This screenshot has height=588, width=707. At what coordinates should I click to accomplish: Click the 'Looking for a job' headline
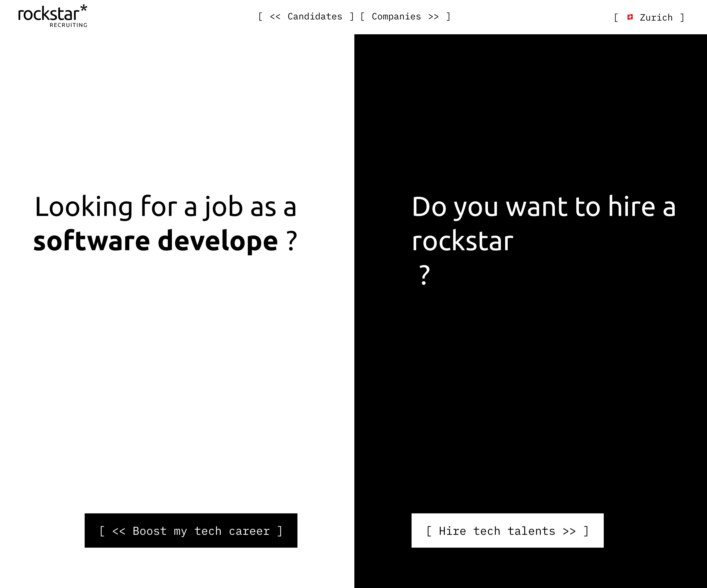pyautogui.click(x=165, y=207)
